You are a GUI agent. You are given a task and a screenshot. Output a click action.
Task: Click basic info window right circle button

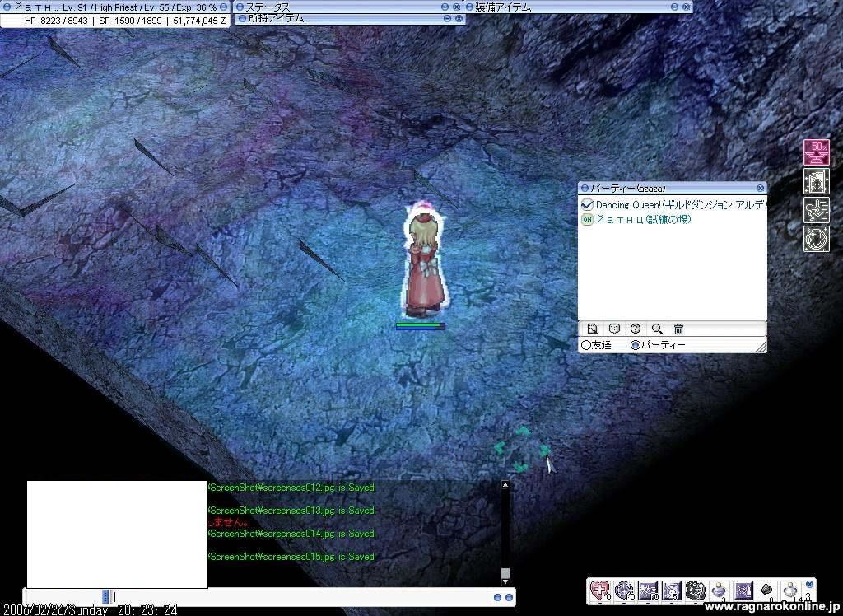(224, 7)
